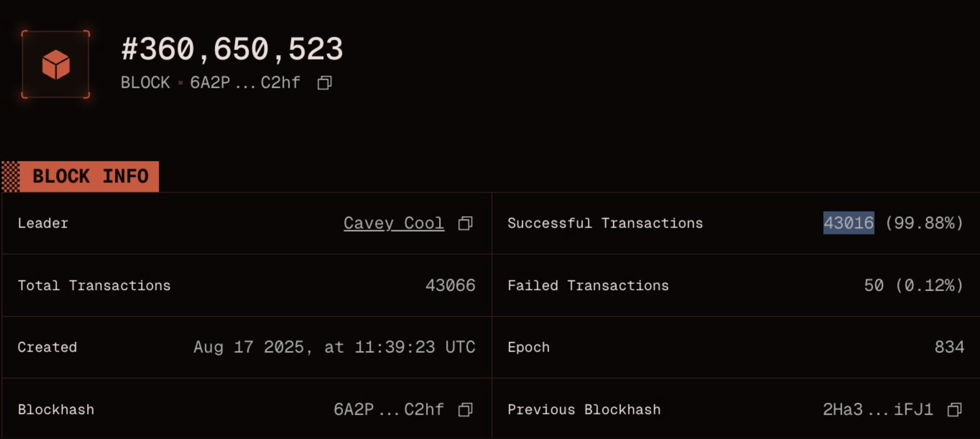Click the block number #360,650,523 heading

coord(232,49)
